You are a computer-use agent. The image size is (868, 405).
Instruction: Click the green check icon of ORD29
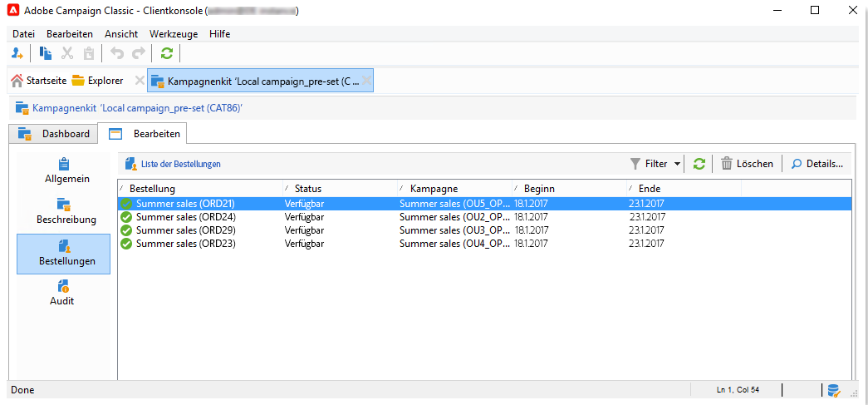click(x=126, y=230)
